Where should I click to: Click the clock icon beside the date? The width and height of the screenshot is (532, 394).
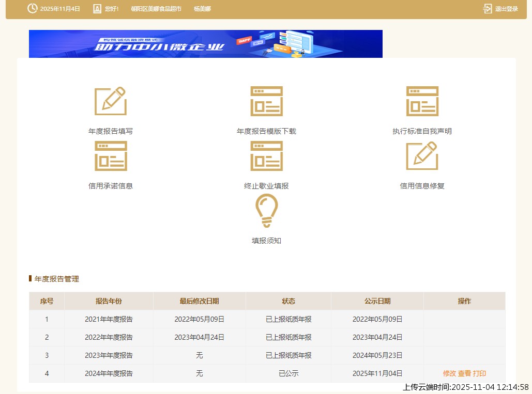(32, 9)
